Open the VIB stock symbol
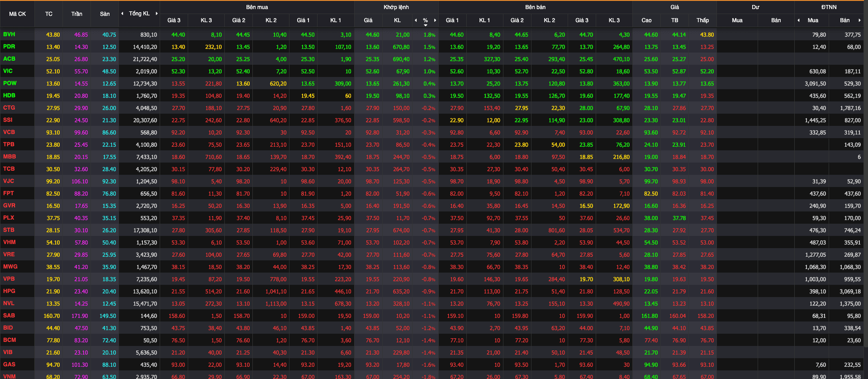 (8, 352)
